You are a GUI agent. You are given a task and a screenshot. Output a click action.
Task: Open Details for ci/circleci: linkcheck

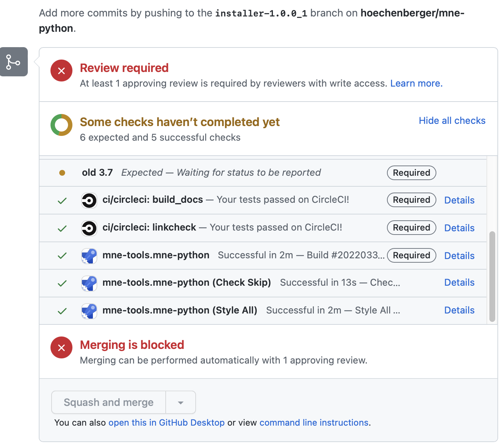pos(459,228)
